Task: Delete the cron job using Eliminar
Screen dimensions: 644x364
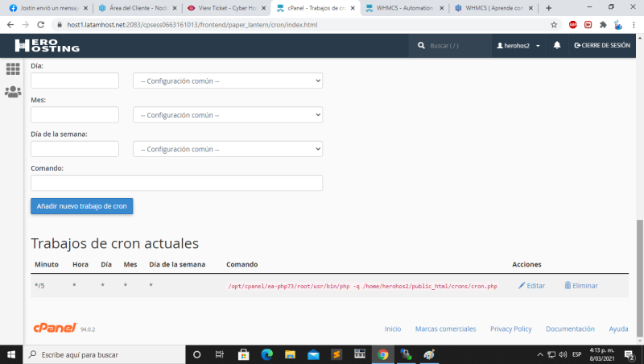Action: click(580, 286)
